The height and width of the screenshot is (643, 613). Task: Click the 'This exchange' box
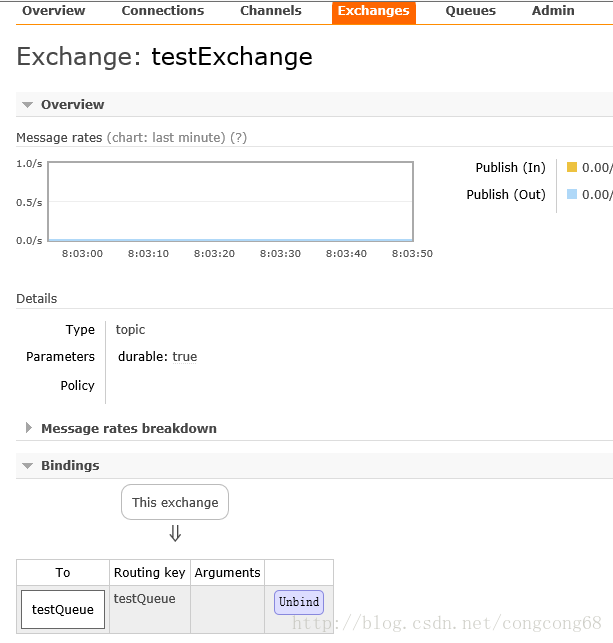pyautogui.click(x=175, y=502)
